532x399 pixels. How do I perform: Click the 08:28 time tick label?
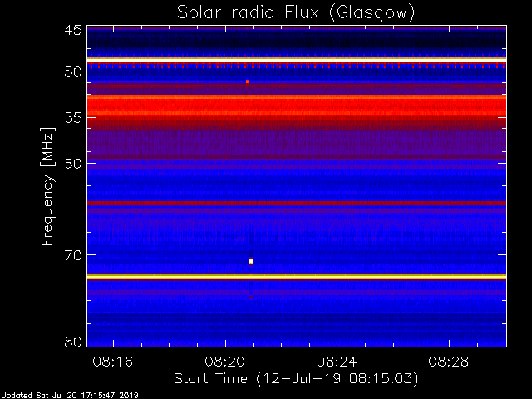coord(449,362)
